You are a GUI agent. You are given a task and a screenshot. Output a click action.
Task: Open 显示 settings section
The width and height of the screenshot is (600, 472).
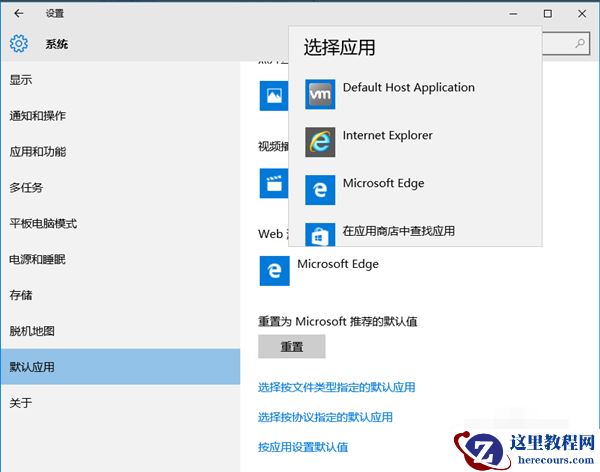[120, 80]
